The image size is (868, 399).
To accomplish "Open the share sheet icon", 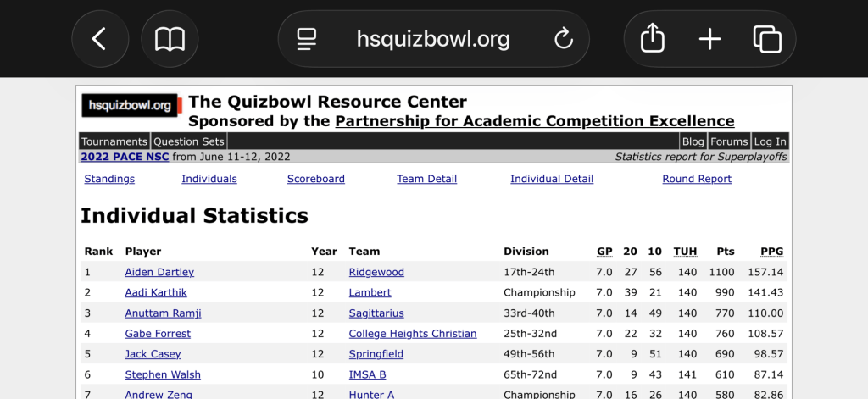I will [x=652, y=39].
